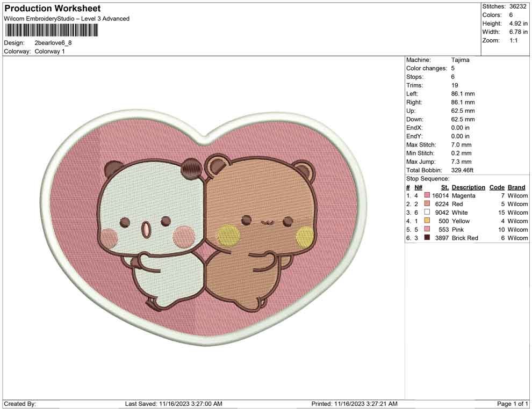Viewport: 532px width, 409px height.
Task: Click the design name '2bearlove6_8'
Action: pyautogui.click(x=53, y=43)
